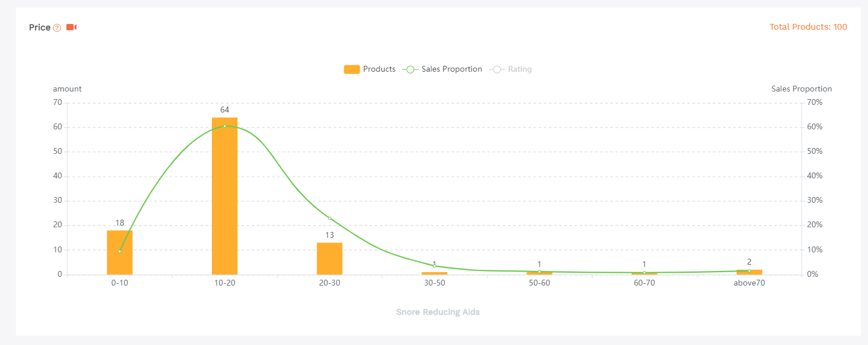Click the sales line point at 0-10
The width and height of the screenshot is (868, 345).
click(120, 251)
